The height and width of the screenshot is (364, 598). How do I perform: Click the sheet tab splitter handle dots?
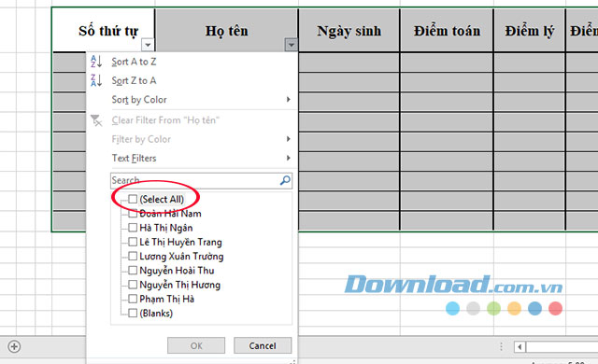coord(501,346)
